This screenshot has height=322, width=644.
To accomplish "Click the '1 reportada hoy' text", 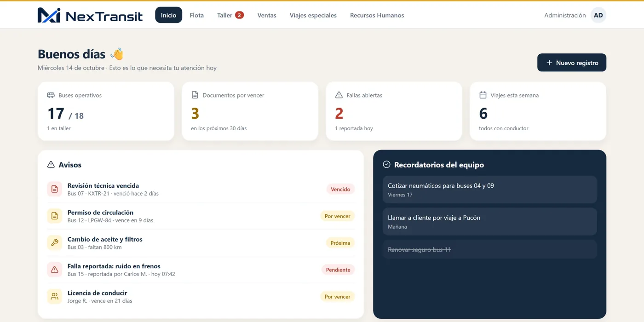I will click(x=354, y=128).
